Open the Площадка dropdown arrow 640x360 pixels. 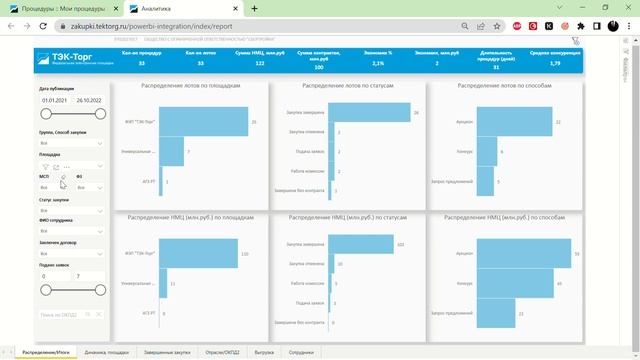click(x=100, y=166)
